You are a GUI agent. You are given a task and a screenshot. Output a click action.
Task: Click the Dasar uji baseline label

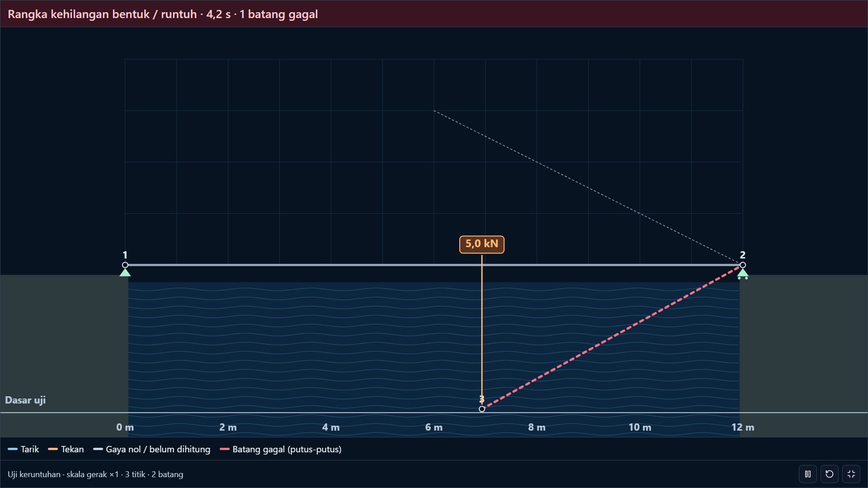pyautogui.click(x=25, y=400)
